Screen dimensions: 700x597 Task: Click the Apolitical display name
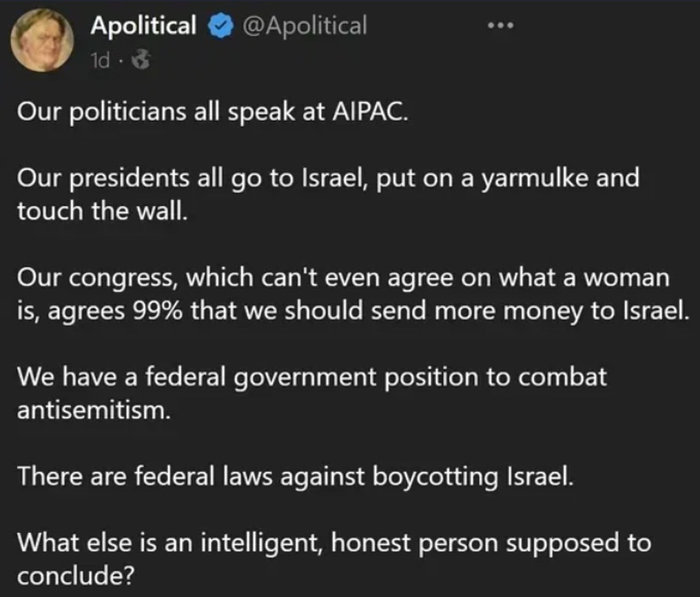tap(143, 25)
